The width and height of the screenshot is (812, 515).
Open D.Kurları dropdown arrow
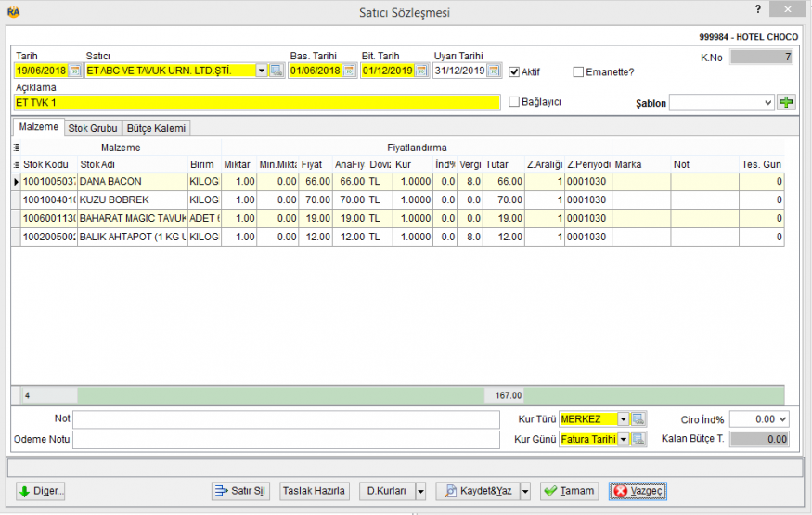tap(420, 491)
